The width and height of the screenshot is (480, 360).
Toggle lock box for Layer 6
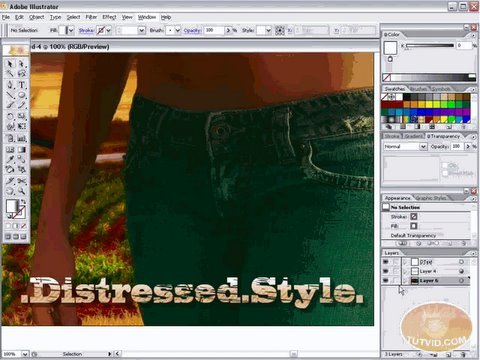coord(396,281)
